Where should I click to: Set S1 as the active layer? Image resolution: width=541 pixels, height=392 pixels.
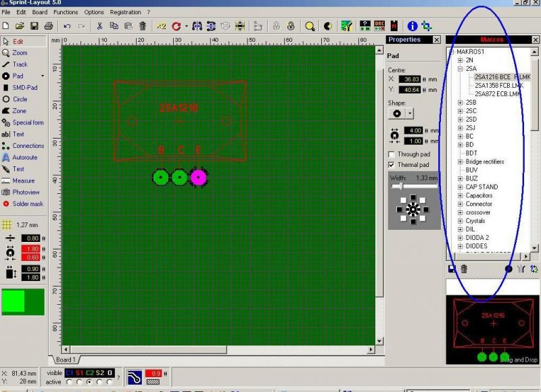pos(79,382)
